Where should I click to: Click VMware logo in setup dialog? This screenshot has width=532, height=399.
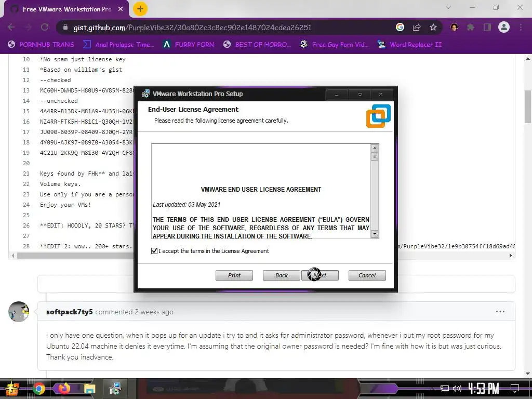378,116
